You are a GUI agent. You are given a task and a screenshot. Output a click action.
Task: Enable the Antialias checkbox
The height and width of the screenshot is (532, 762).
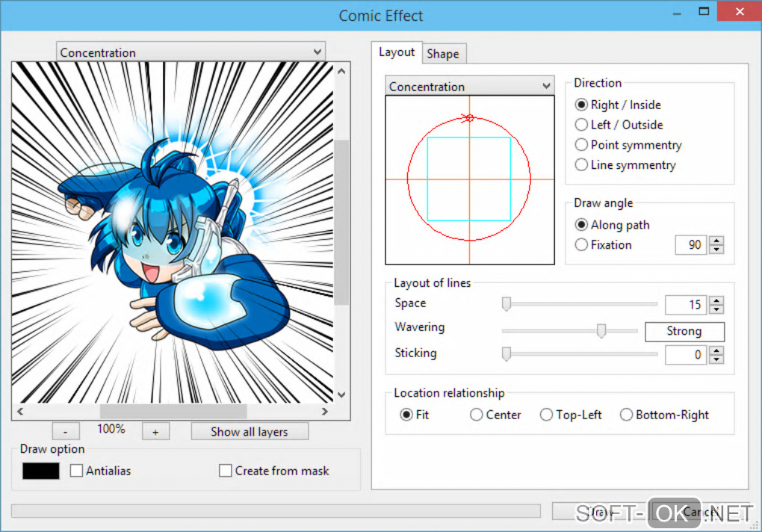(x=76, y=470)
